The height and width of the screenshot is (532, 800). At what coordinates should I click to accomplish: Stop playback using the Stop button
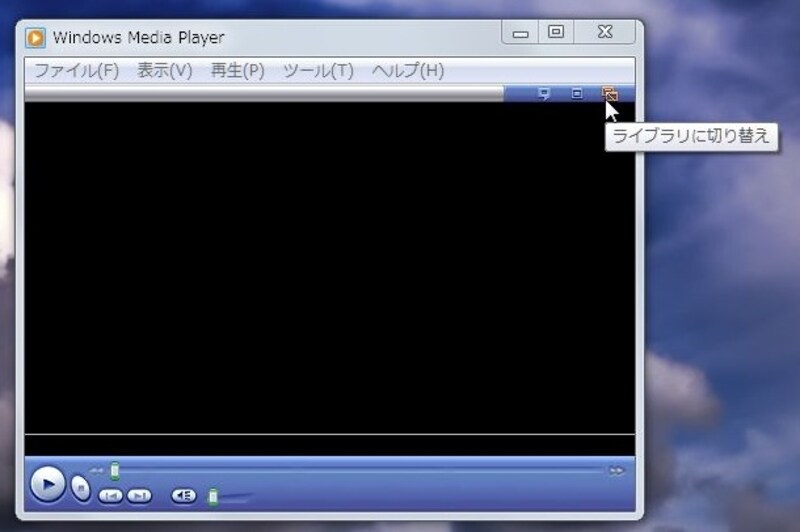pyautogui.click(x=81, y=488)
